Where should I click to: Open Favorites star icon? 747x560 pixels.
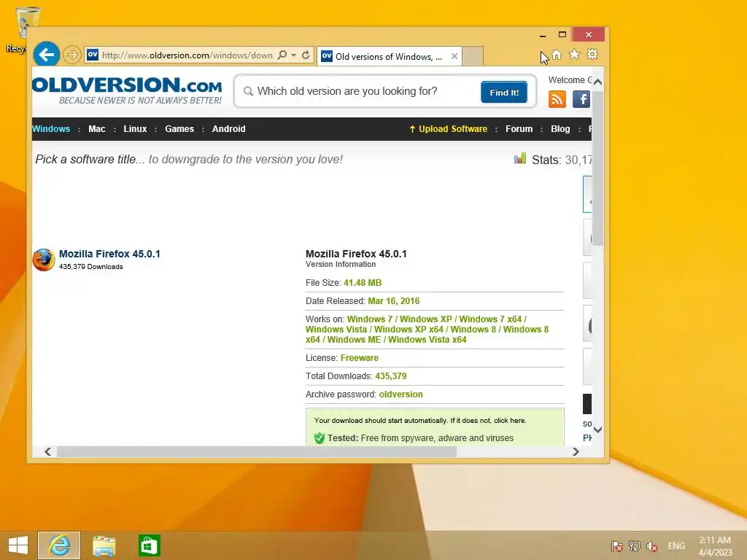[x=575, y=55]
